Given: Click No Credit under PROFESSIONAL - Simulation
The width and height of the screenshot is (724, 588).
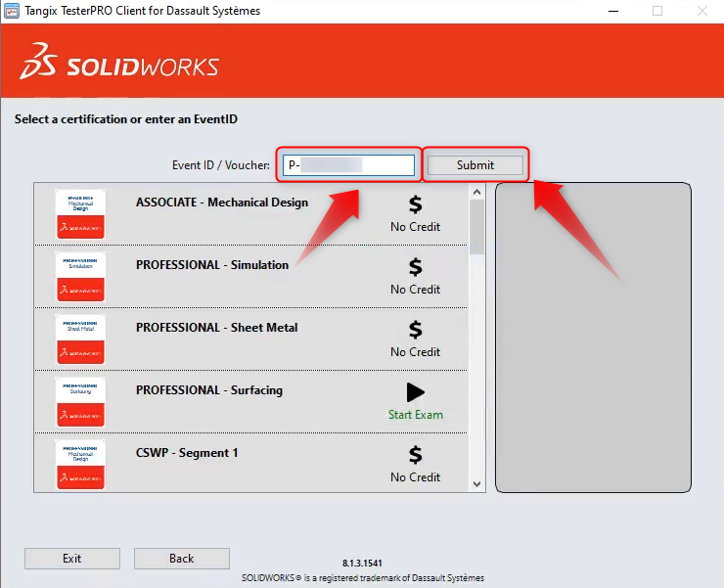Looking at the screenshot, I should (x=415, y=290).
